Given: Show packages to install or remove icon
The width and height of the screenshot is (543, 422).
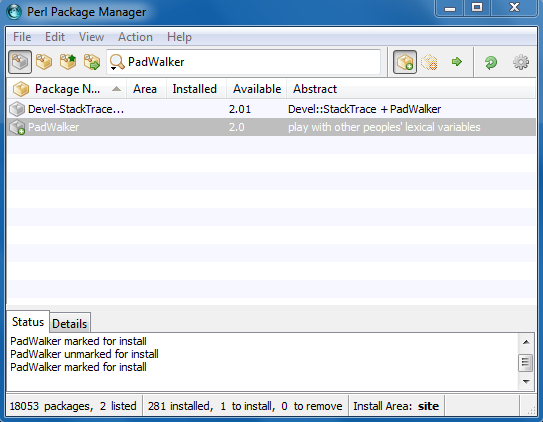Looking at the screenshot, I should [92, 62].
